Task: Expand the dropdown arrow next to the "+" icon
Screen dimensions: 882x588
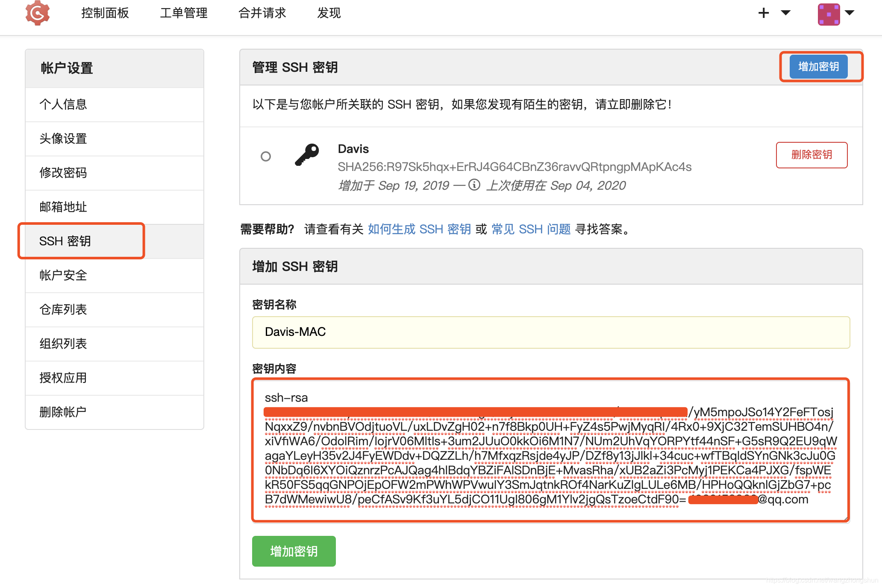Action: (x=785, y=13)
